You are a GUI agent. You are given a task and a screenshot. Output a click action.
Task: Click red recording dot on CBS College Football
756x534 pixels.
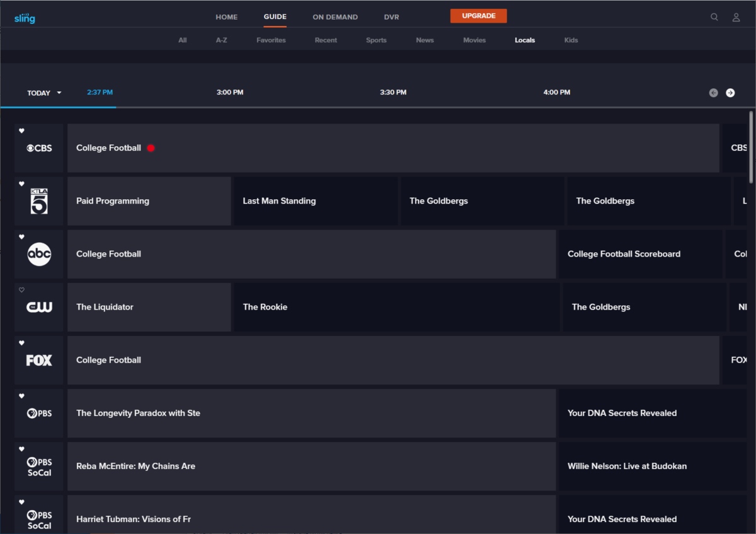coord(151,148)
